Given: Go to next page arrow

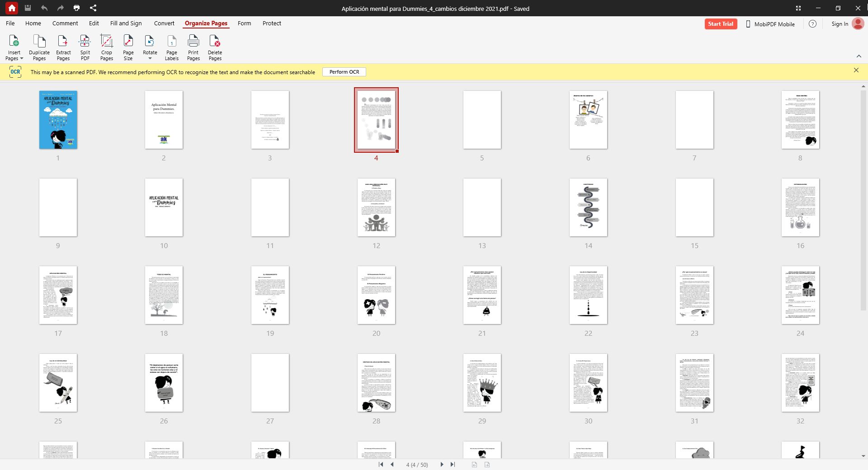Looking at the screenshot, I should pos(442,464).
